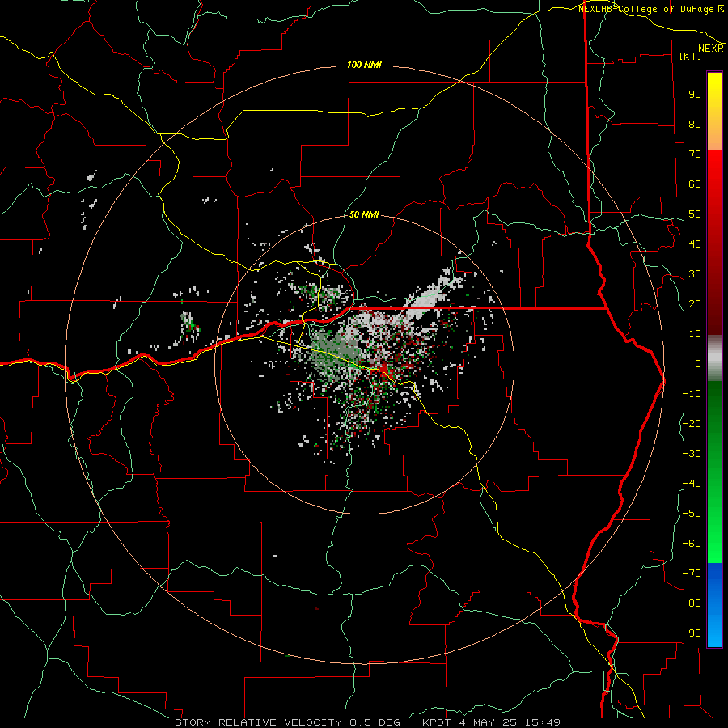Click the 50 value on velocity scale
Screen dimensions: 728x728
695,214
